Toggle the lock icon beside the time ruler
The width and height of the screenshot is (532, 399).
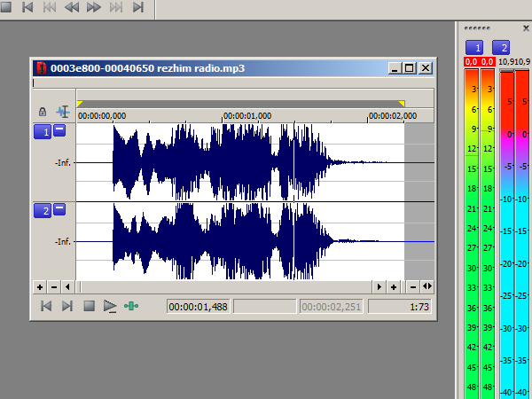click(x=43, y=112)
